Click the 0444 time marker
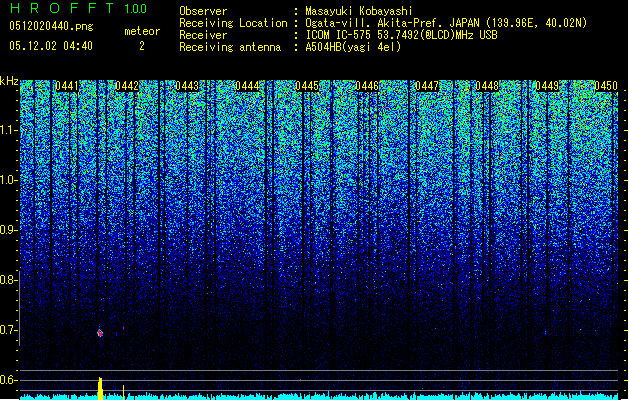The width and height of the screenshot is (629, 400). point(247,86)
